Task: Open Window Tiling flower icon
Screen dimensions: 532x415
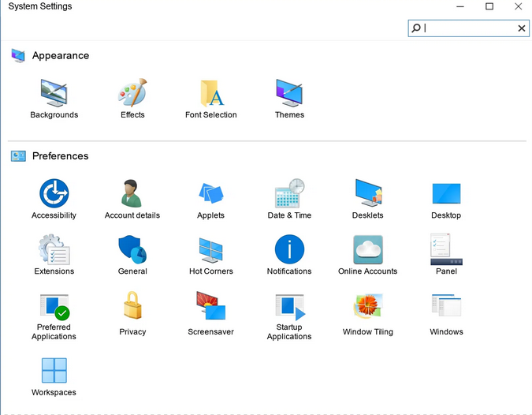Action: 369,305
